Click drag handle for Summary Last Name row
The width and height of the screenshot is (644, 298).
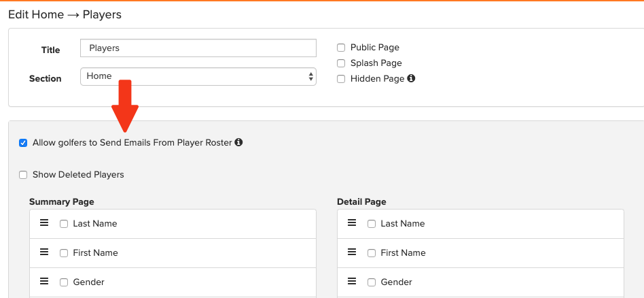coord(44,222)
